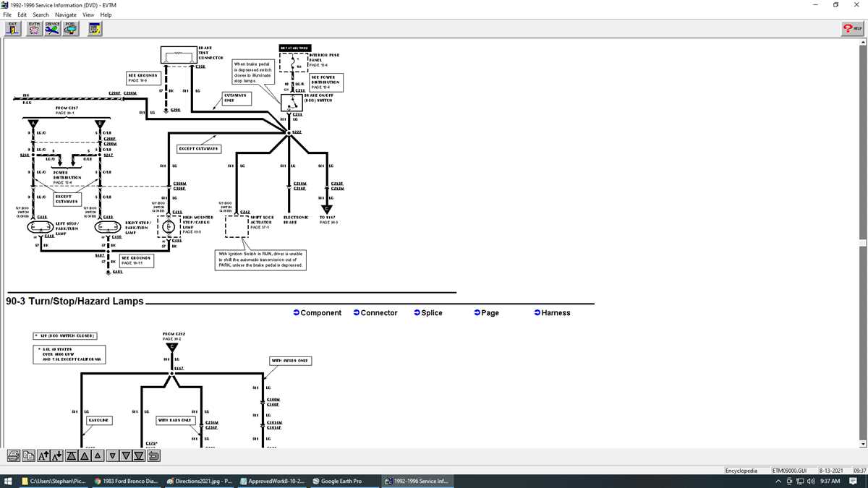Click the small down-triangle line-down icon
This screenshot has height=488, width=868.
[x=113, y=455]
